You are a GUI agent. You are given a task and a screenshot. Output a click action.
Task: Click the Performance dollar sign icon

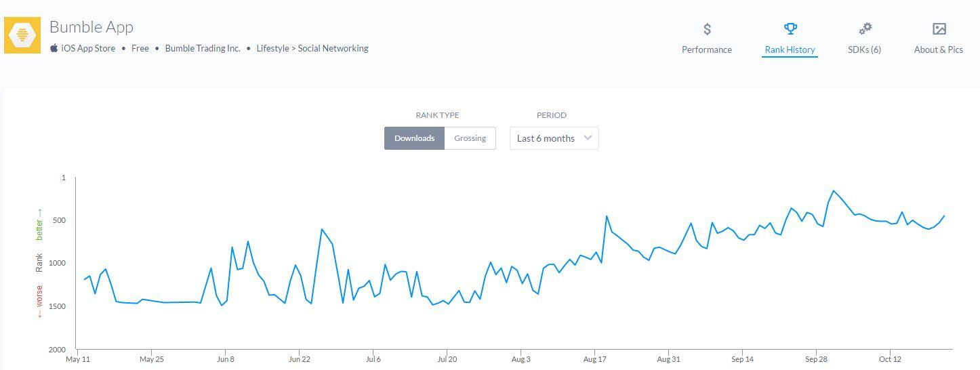(x=707, y=29)
